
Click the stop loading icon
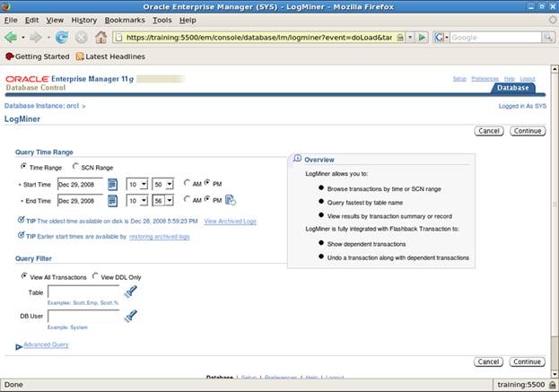click(x=82, y=37)
